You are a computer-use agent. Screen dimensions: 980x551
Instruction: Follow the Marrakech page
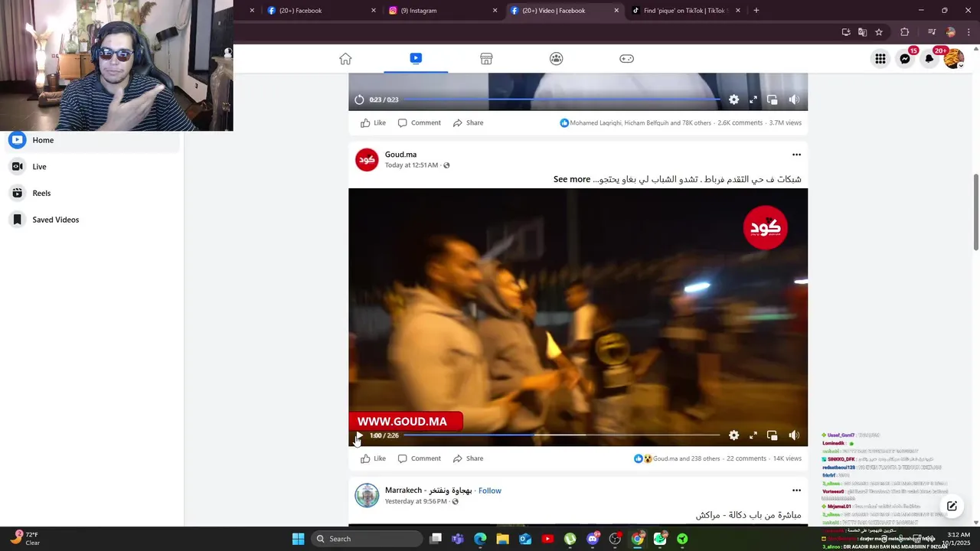(x=490, y=491)
